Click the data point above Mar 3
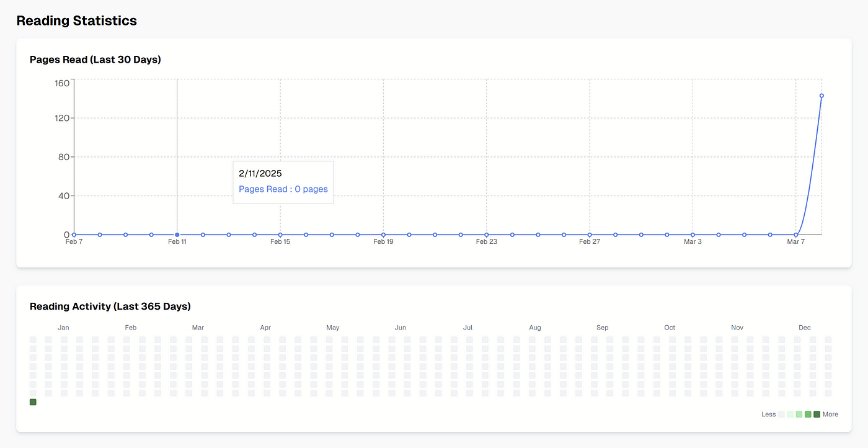Image resolution: width=868 pixels, height=448 pixels. (x=693, y=235)
